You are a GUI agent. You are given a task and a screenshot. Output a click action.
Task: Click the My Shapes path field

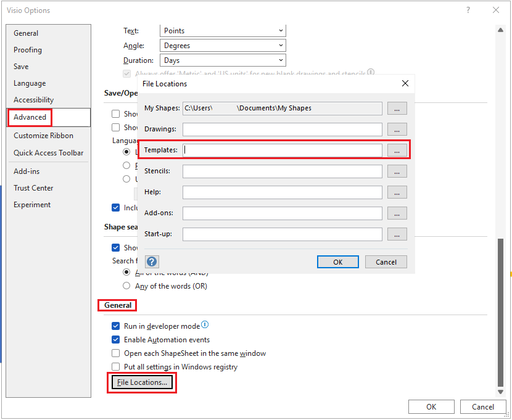pos(283,109)
